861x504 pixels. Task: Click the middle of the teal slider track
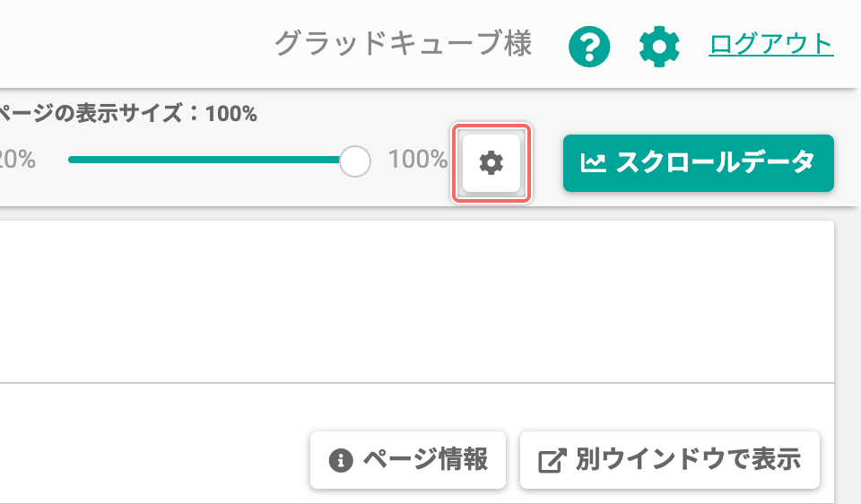[x=204, y=160]
